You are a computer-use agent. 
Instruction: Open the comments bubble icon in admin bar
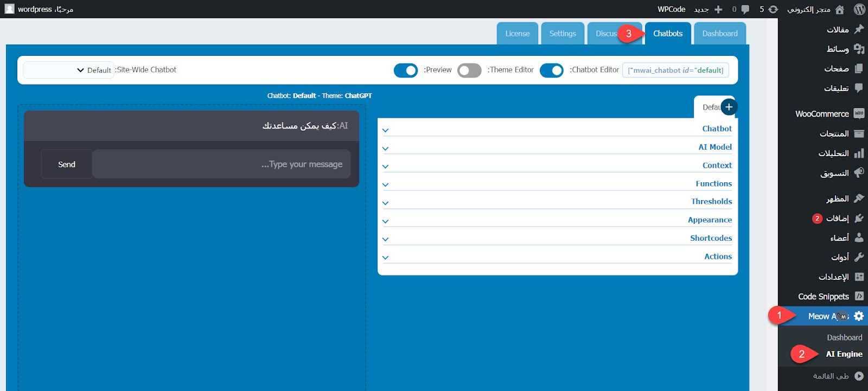(x=745, y=9)
